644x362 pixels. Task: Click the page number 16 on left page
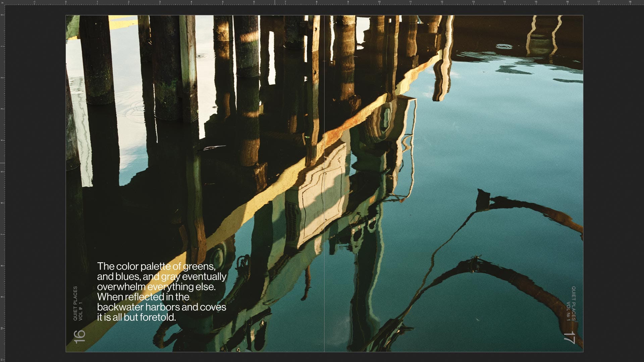point(79,337)
